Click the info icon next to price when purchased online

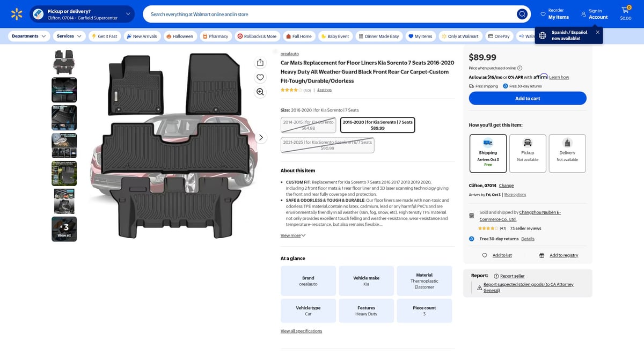pyautogui.click(x=519, y=68)
